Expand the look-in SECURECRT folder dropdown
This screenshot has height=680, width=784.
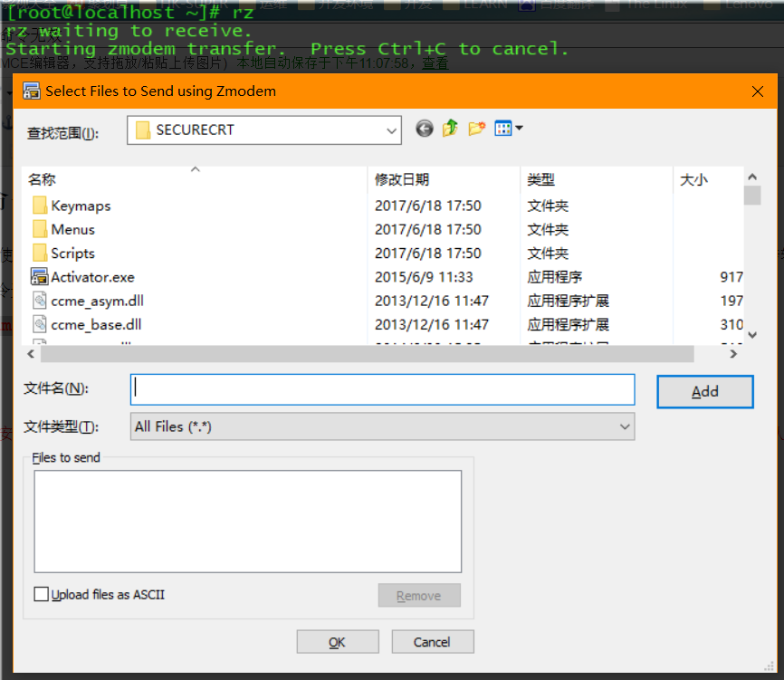click(391, 131)
